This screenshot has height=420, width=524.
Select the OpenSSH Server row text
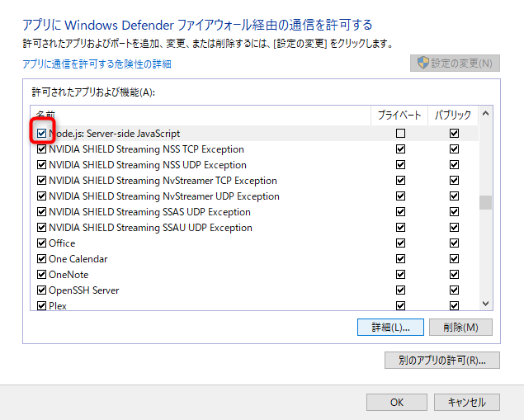click(84, 290)
